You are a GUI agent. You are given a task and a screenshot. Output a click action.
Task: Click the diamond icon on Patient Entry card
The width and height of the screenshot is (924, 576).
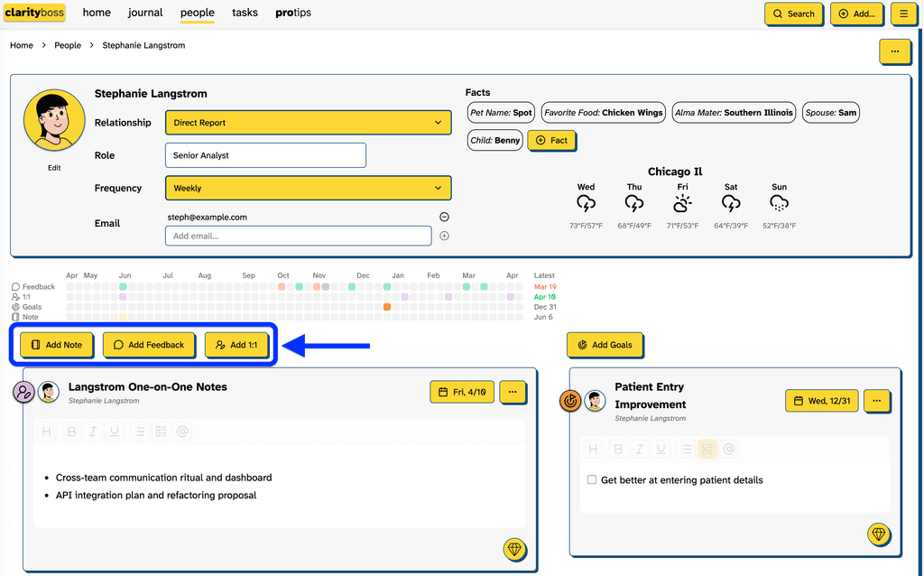pyautogui.click(x=878, y=534)
